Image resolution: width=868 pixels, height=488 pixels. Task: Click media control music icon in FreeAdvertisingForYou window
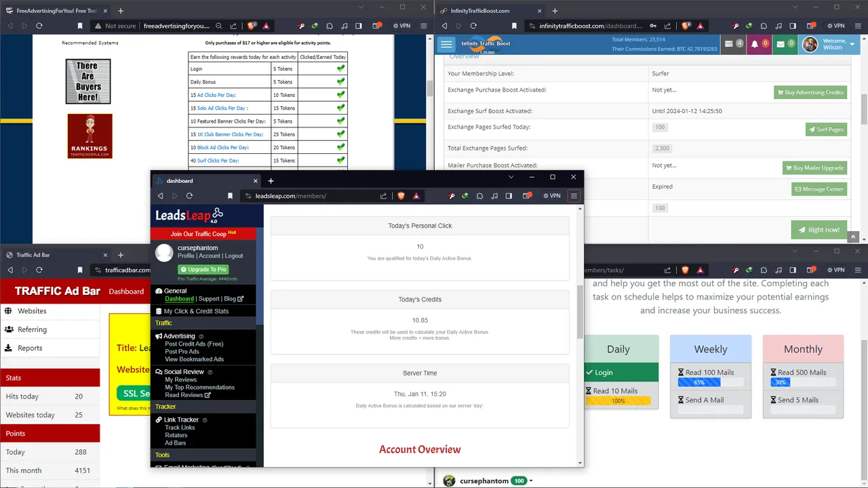click(x=344, y=26)
